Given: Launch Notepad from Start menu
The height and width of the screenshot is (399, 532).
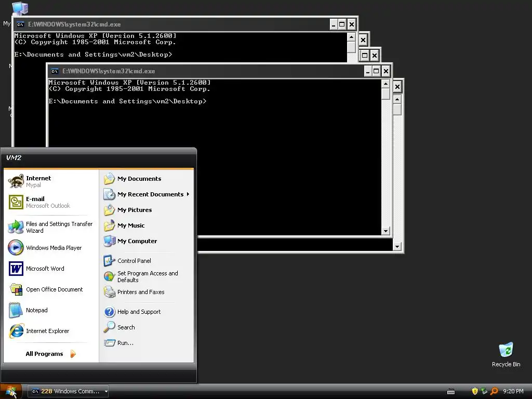Looking at the screenshot, I should (51, 310).
